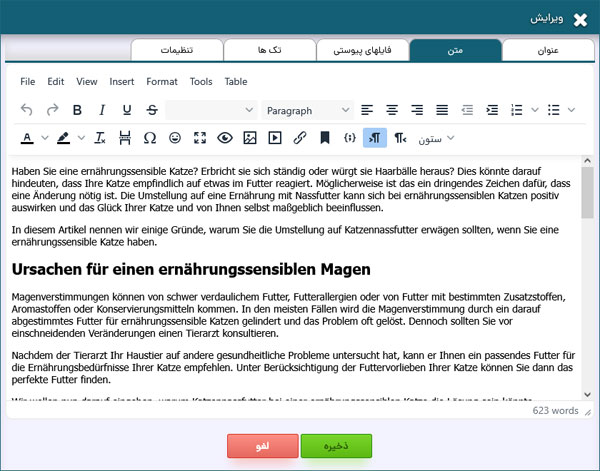Preview the content with the eye icon

(225, 138)
